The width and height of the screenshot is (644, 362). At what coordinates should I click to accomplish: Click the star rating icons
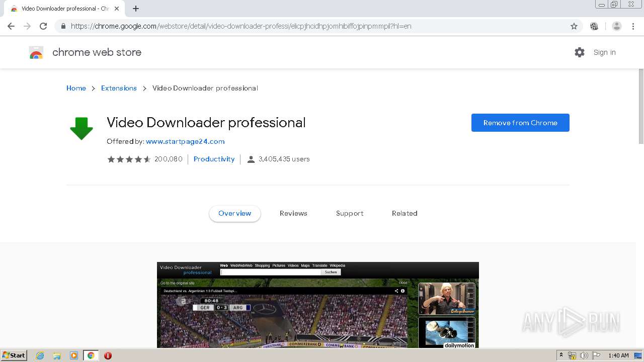[129, 159]
